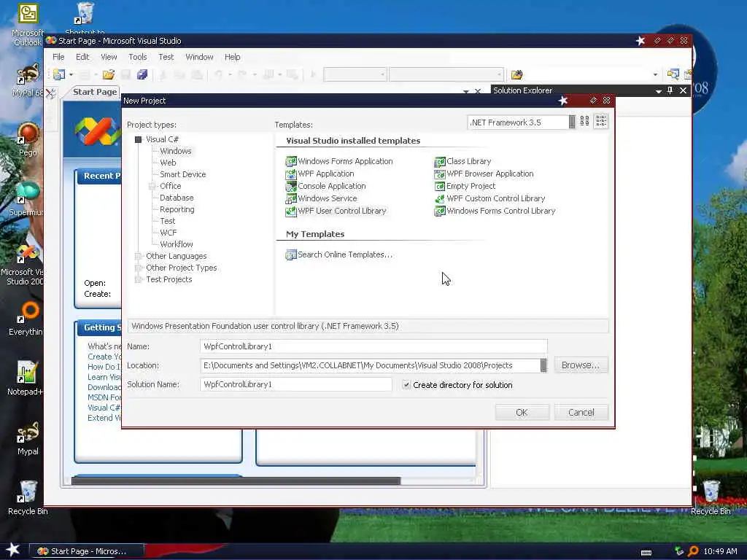Screen dimensions: 747x560
Task: Click the Browse button for location
Action: pos(581,365)
